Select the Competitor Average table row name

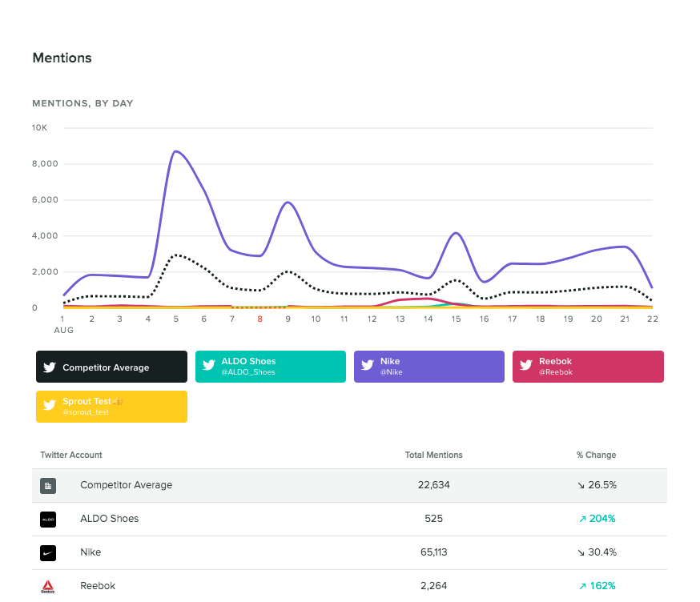click(x=127, y=485)
